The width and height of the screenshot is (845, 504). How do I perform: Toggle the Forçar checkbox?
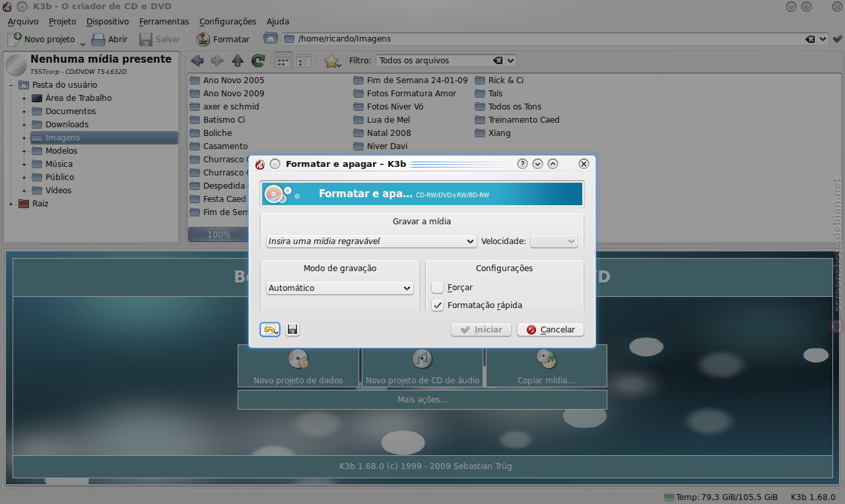coord(438,288)
